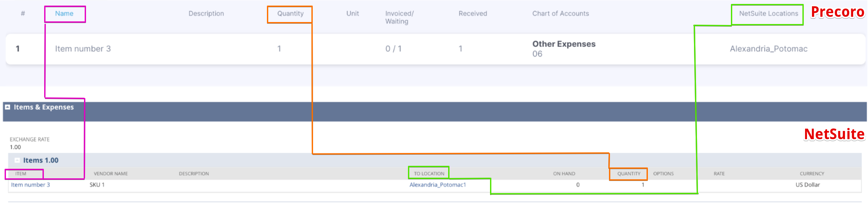Select the RATE column header
The image size is (868, 203).
(x=719, y=173)
